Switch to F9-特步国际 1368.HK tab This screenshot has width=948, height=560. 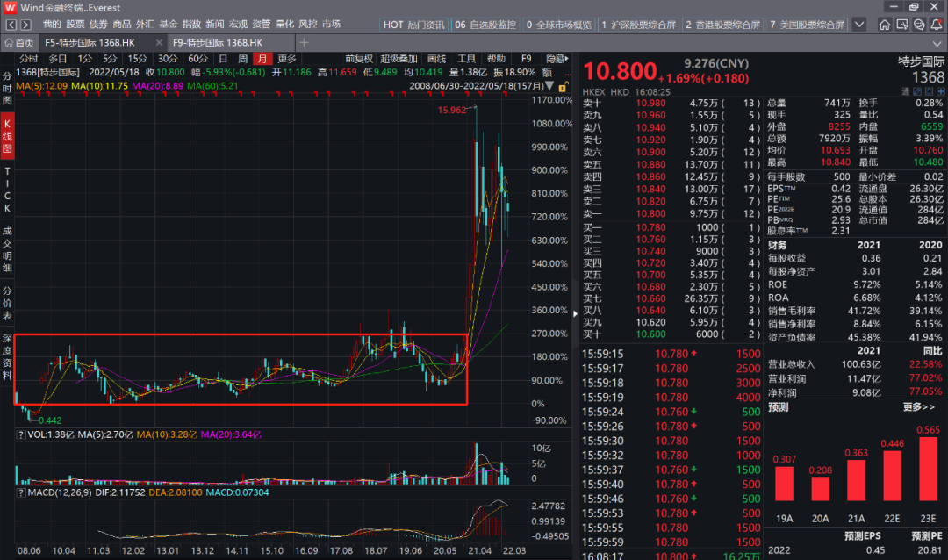click(217, 42)
